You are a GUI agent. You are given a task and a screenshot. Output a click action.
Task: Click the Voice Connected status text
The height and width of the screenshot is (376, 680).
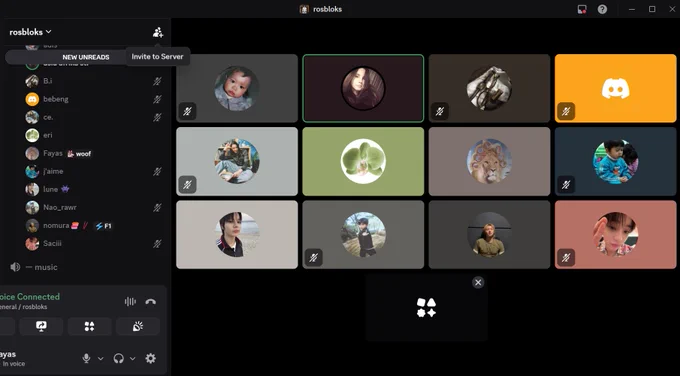(29, 297)
